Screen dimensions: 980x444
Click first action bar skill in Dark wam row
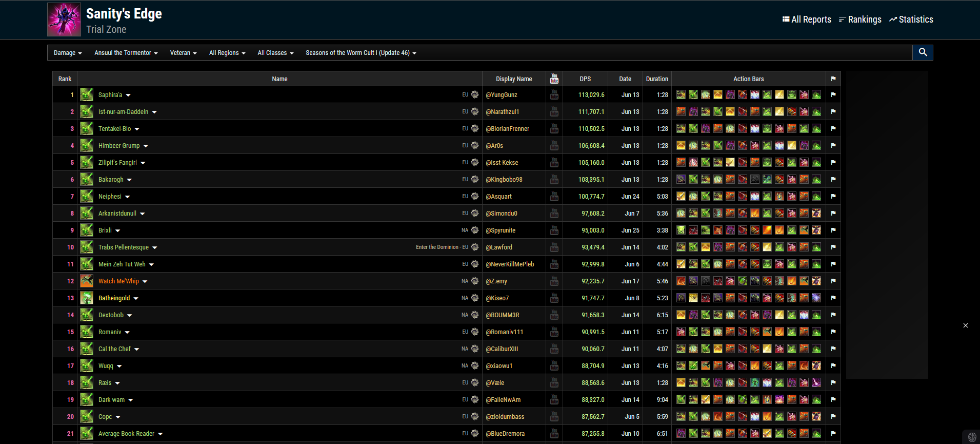681,399
